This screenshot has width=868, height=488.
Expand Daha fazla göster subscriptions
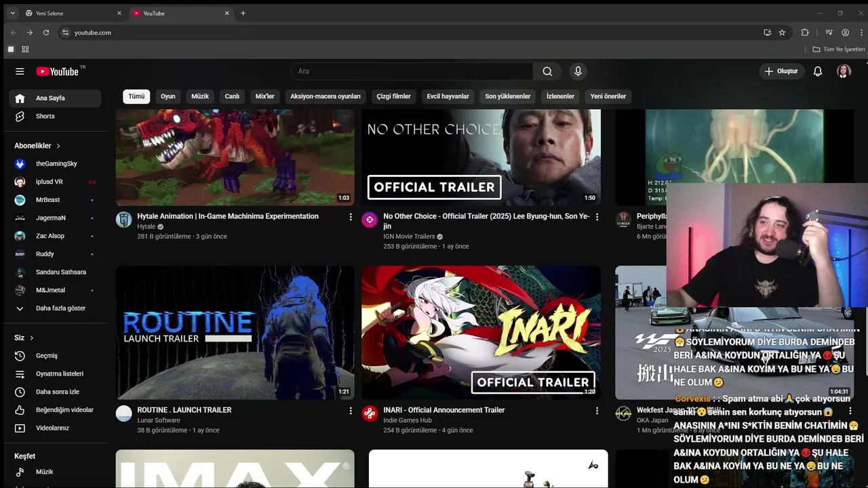[x=55, y=308]
